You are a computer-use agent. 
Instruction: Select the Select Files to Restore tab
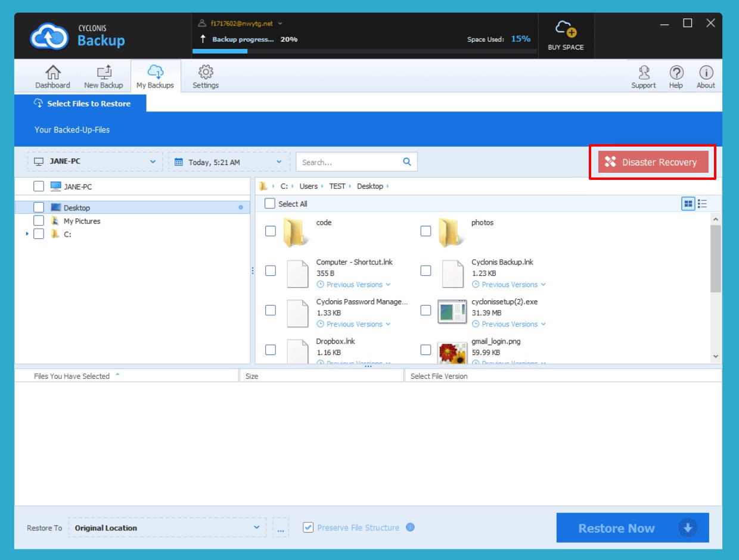82,104
